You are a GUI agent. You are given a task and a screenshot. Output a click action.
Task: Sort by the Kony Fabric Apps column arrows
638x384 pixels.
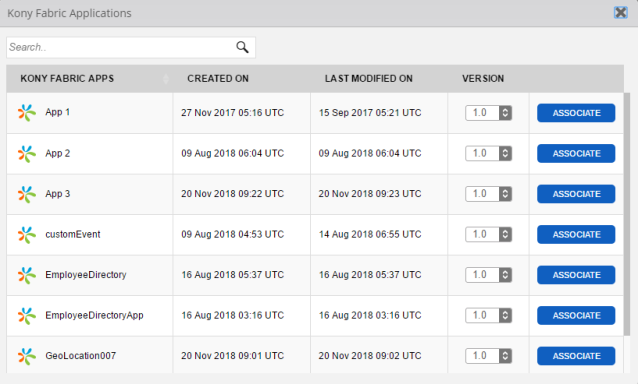coord(166,79)
